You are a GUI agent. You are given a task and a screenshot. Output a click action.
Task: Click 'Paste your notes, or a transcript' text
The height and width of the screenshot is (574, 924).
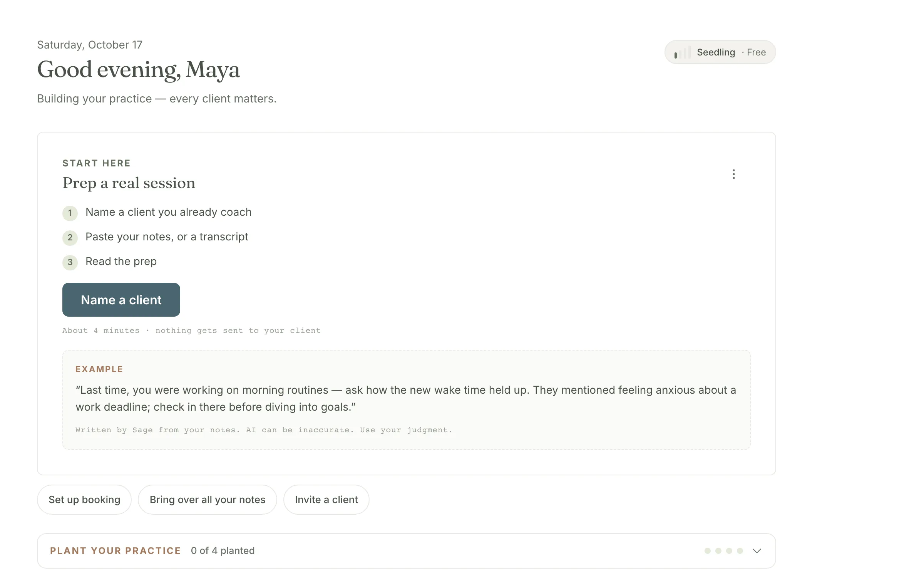point(167,237)
